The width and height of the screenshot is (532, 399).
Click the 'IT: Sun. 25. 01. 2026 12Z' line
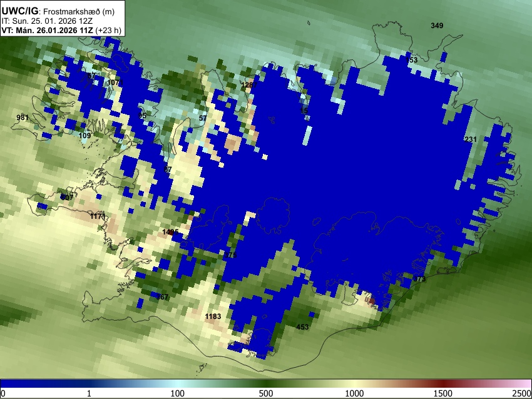tap(47, 21)
